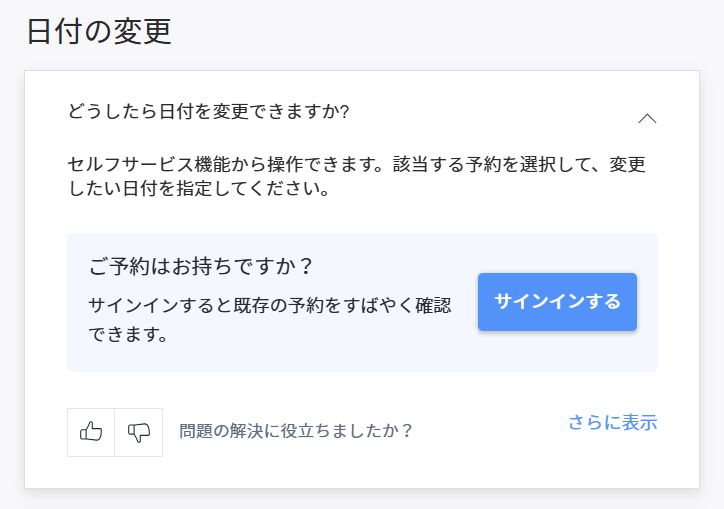Click the word 日付 in the page title
Image resolution: width=724 pixels, height=509 pixels.
[55, 31]
